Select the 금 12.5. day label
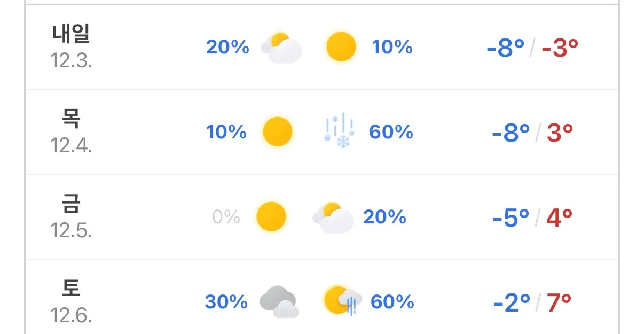Image resolution: width=644 pixels, height=334 pixels. coord(71,216)
